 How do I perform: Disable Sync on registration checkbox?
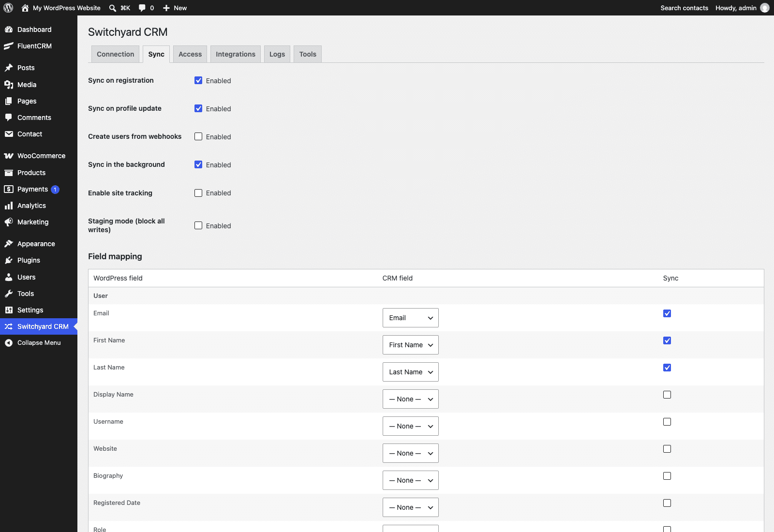[x=198, y=80]
